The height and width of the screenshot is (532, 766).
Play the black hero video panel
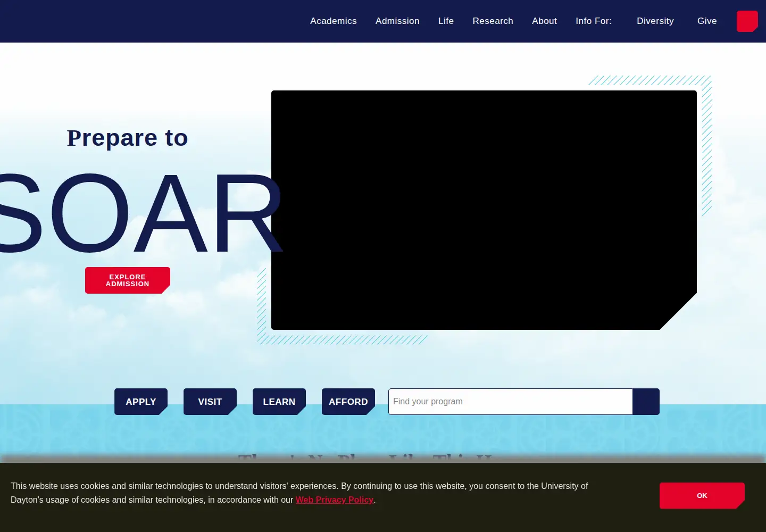tap(484, 210)
